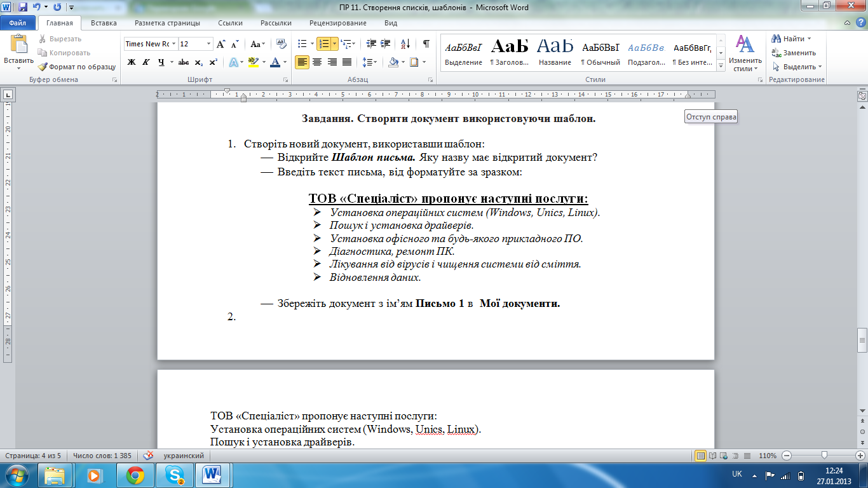Click the zoom slider handle in status bar

(x=824, y=456)
